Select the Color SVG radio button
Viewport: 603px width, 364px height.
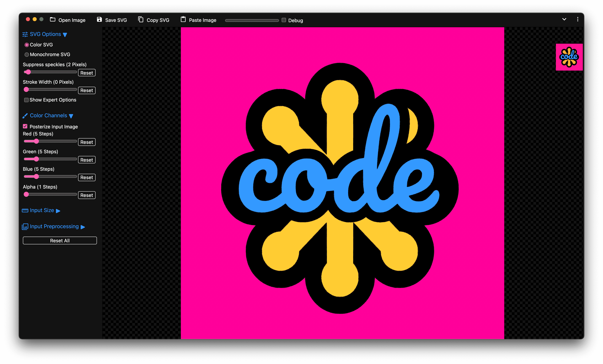pos(27,44)
